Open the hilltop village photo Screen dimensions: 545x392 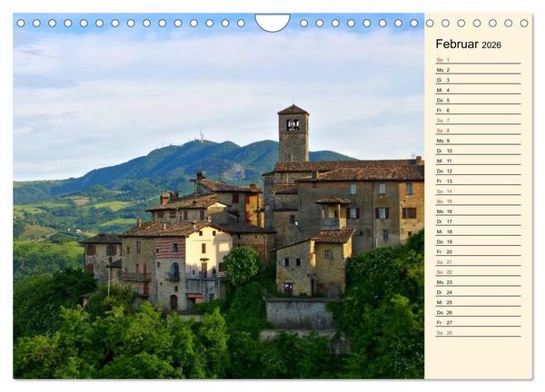click(219, 196)
